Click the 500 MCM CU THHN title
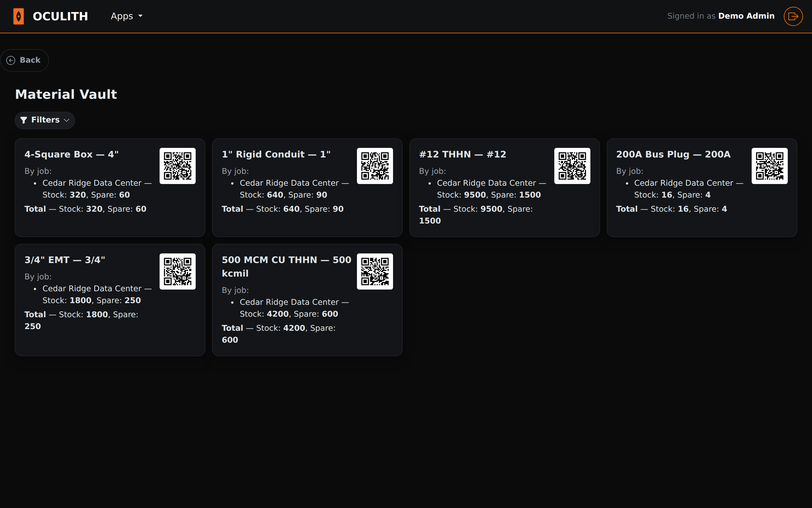The image size is (812, 508). 286,266
